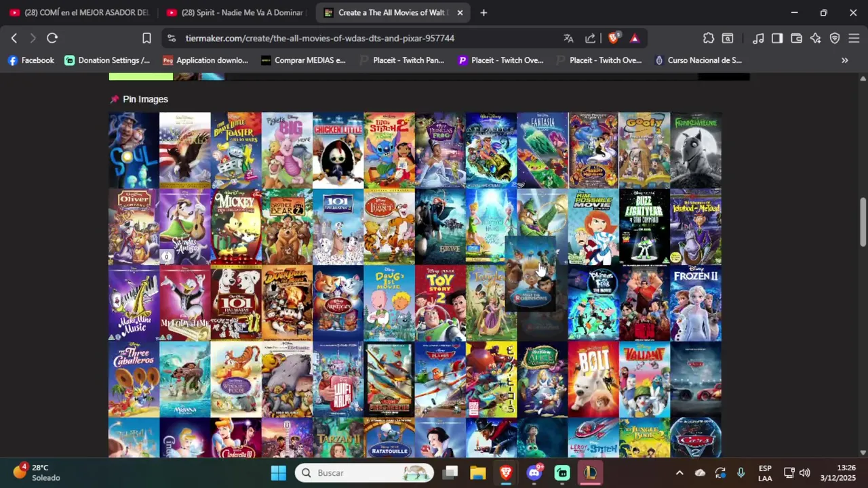Bookmark this page with the bookmark icon

146,39
